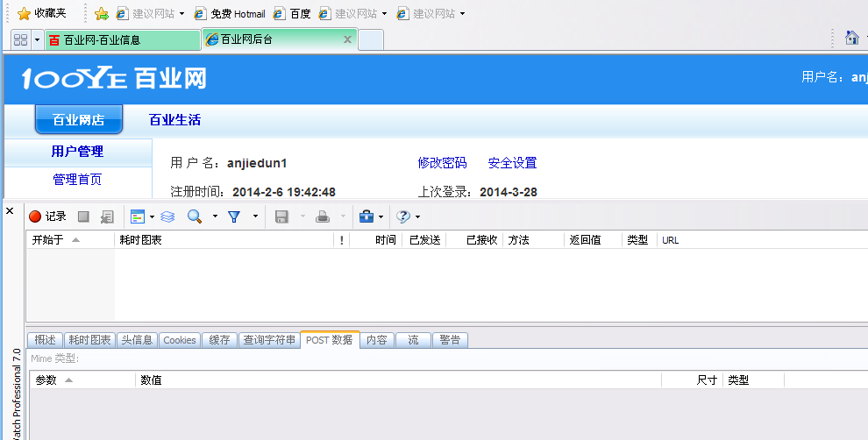
Task: Expand the help dropdown arrow
Action: [x=417, y=217]
